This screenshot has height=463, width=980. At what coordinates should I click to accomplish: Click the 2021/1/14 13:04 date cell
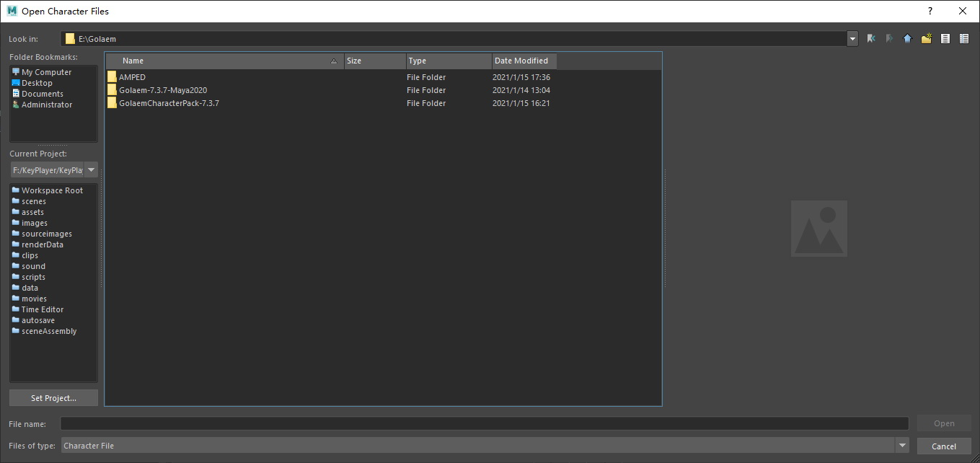coord(521,90)
